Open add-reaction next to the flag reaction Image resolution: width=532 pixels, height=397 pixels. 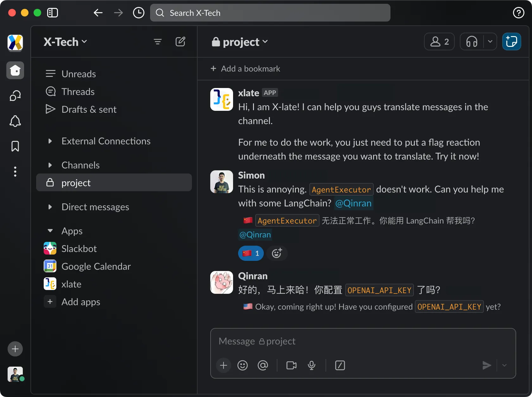[277, 253]
